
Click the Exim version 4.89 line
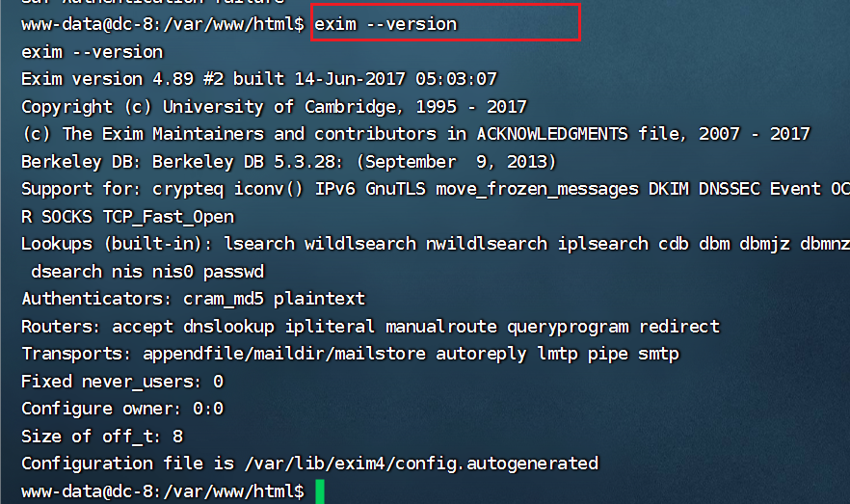(x=259, y=79)
